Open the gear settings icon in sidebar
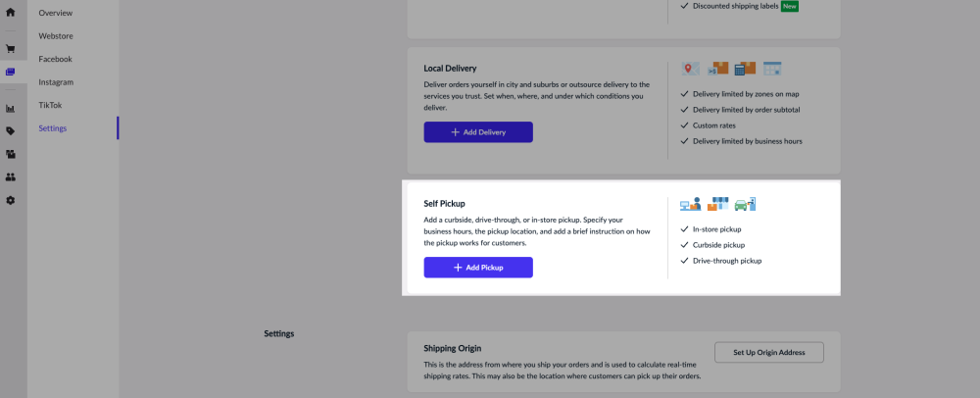Screen dimensions: 980x398 tap(10, 200)
